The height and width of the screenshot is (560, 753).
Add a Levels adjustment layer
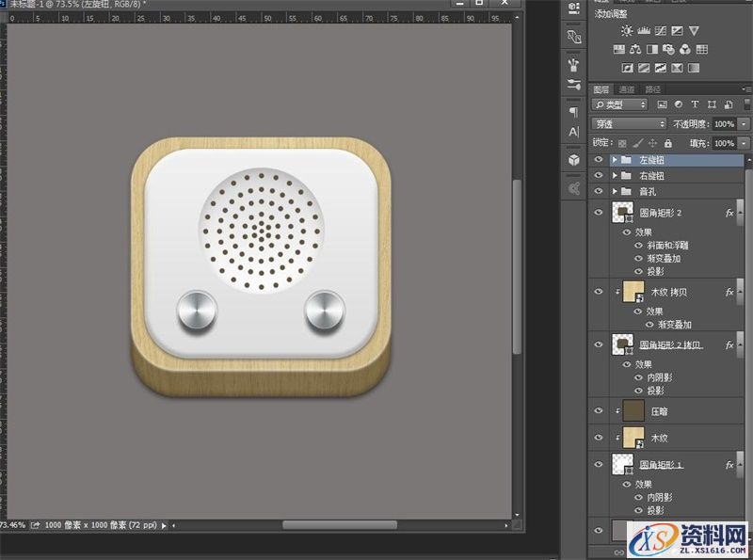pos(643,32)
